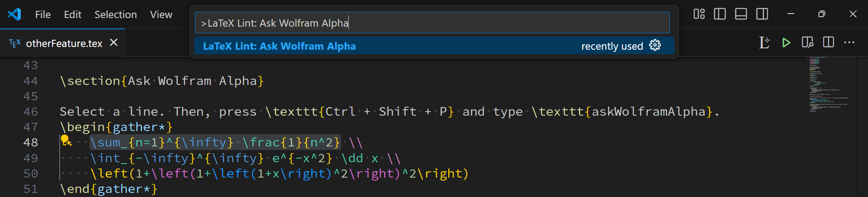Toggle bottom panel visibility
The width and height of the screenshot is (868, 197).
click(741, 14)
